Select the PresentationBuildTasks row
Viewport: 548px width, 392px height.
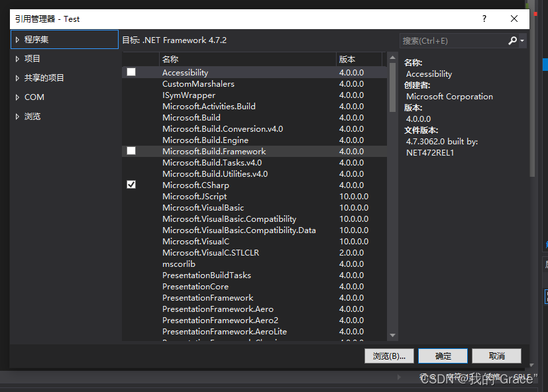click(254, 275)
